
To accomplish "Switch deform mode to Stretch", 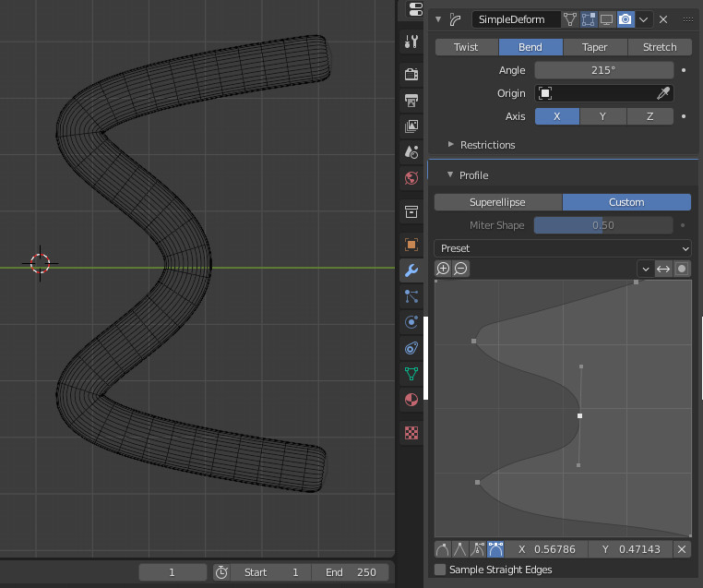I will pos(660,47).
